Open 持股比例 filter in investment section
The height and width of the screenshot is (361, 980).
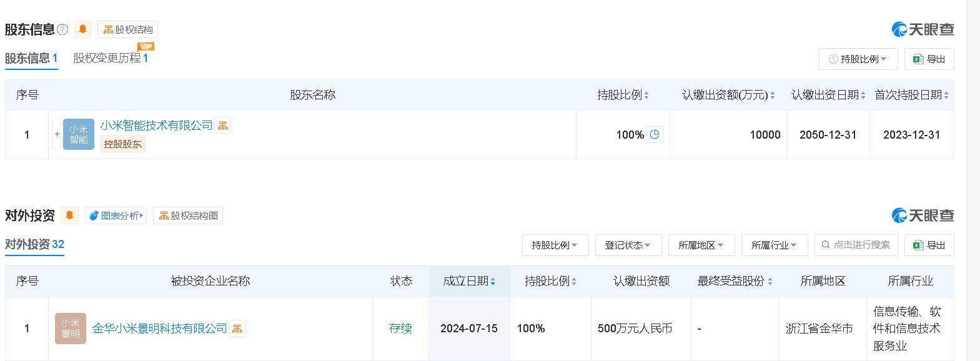pyautogui.click(x=555, y=245)
